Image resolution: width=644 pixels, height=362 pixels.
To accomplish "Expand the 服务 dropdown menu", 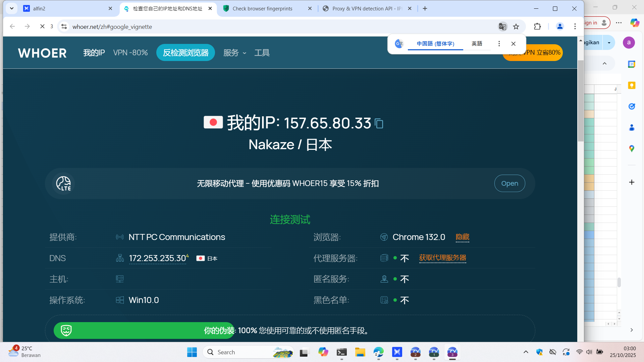I will pyautogui.click(x=235, y=53).
